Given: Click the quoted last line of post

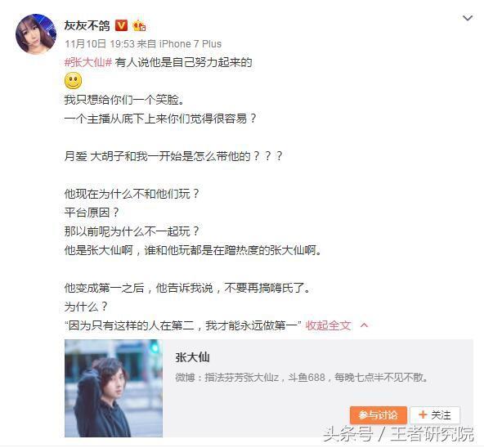Looking at the screenshot, I should click(183, 325).
